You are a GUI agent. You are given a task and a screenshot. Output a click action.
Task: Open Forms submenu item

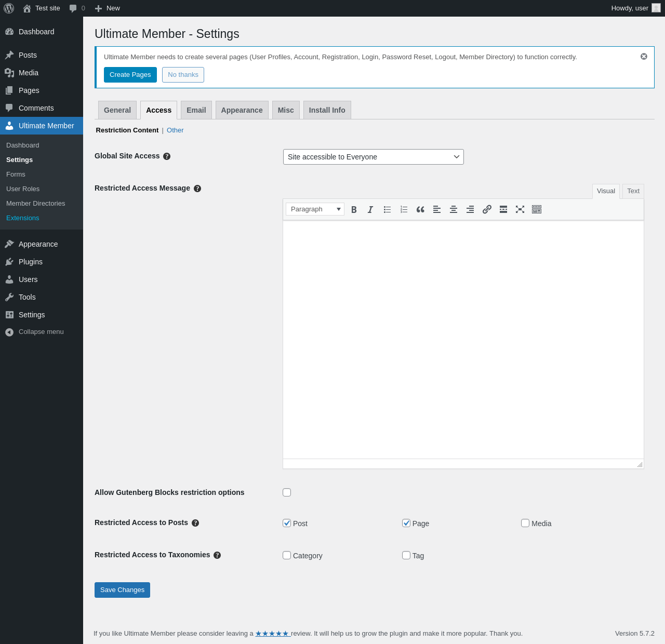(42, 175)
